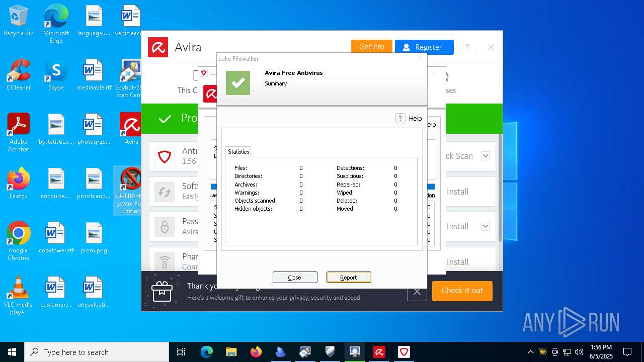
Task: Select the prom.png desktop file
Action: (94, 238)
